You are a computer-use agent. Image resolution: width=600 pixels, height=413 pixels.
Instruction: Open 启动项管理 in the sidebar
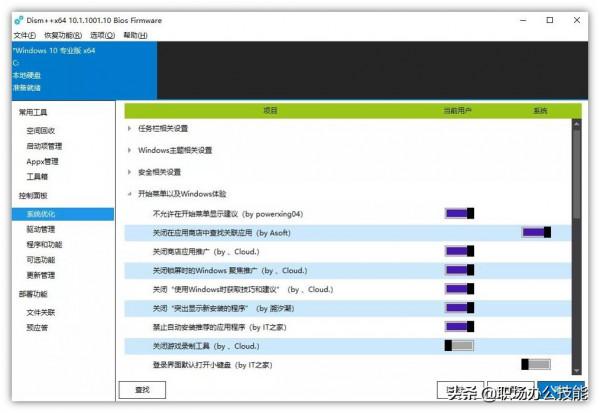point(44,146)
